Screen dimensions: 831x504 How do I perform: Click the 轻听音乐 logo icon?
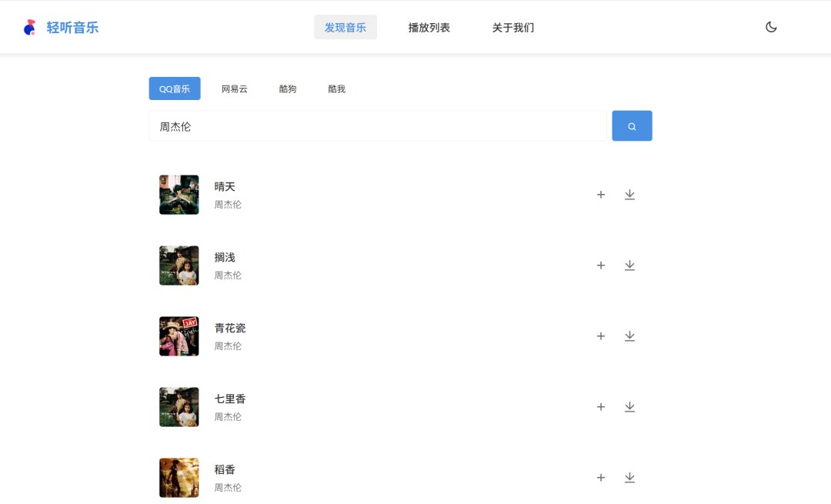pyautogui.click(x=29, y=26)
